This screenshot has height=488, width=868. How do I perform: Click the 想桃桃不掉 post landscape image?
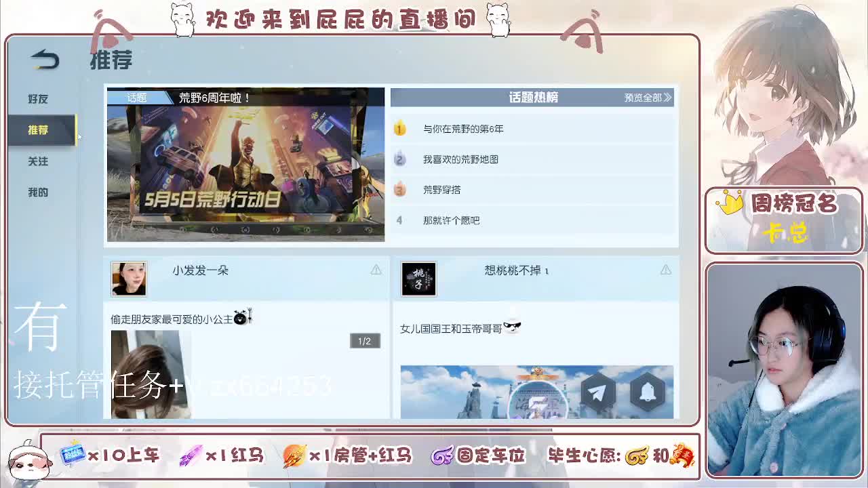[x=537, y=392]
